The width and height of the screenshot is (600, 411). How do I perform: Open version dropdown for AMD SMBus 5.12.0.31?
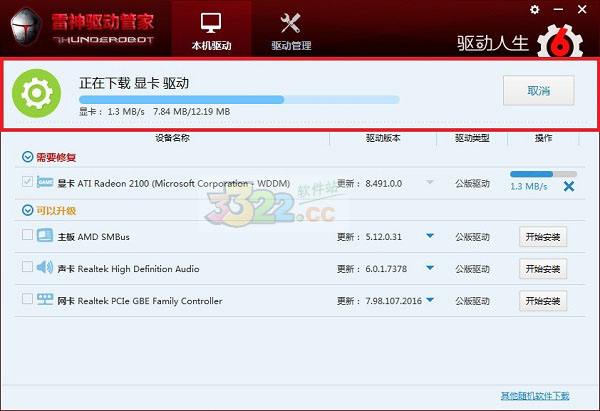[430, 236]
